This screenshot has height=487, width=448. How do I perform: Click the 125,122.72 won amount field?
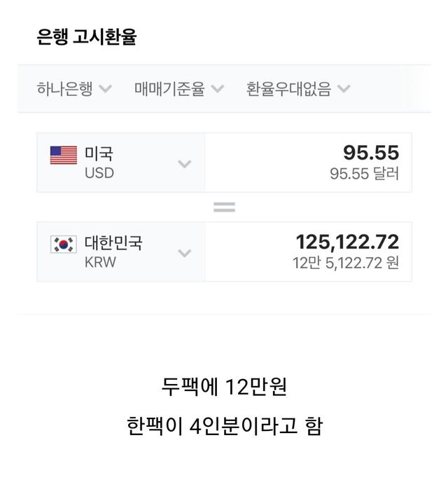click(347, 242)
